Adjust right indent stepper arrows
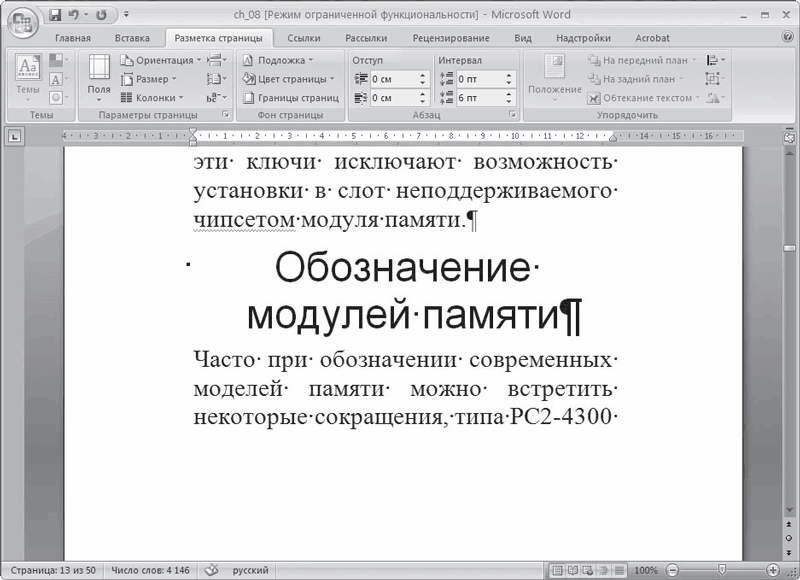Viewport: 800px width, 580px height. tap(423, 97)
